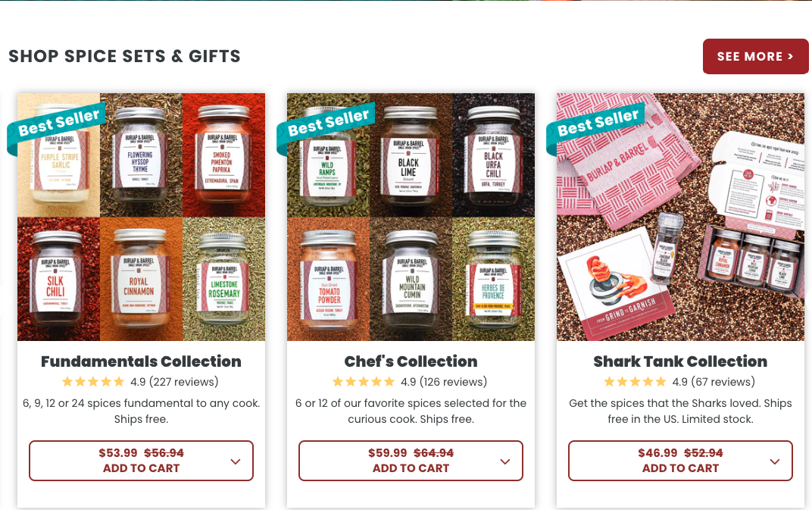Image resolution: width=812 pixels, height=510 pixels.
Task: Click Chef's Collection star rating
Action: [x=364, y=382]
